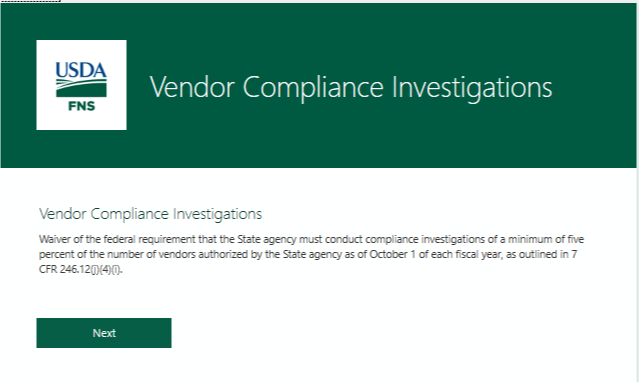Click the green field swoosh graphic in logo
Viewport: 639px width, 382px height.
click(81, 88)
